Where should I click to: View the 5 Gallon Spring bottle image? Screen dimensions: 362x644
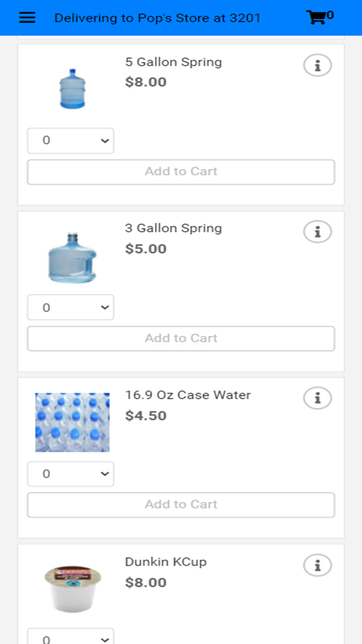72,89
